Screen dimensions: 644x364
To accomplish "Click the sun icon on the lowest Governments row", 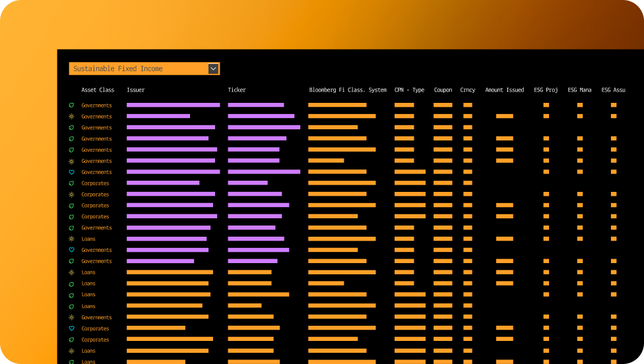I will click(71, 317).
